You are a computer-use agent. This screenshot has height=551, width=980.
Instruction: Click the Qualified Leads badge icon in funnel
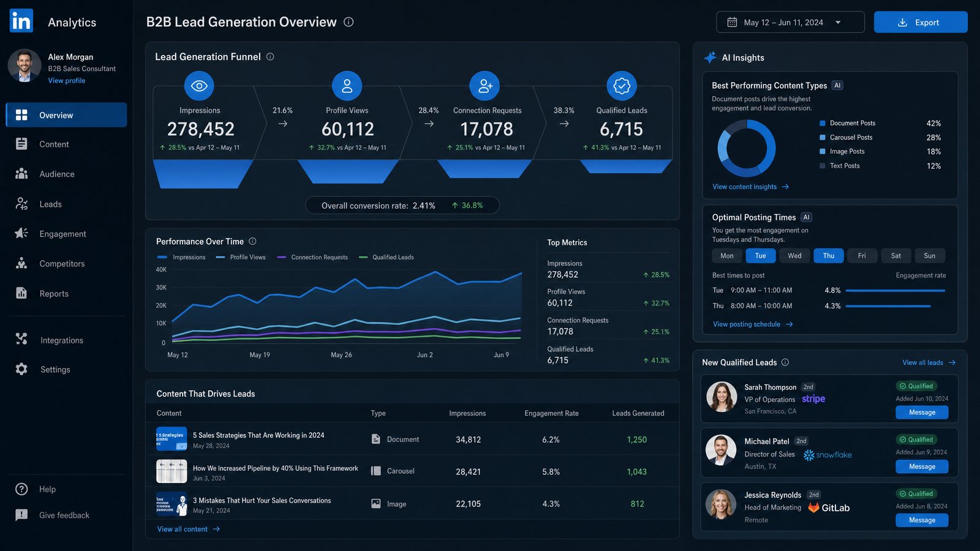pyautogui.click(x=622, y=86)
